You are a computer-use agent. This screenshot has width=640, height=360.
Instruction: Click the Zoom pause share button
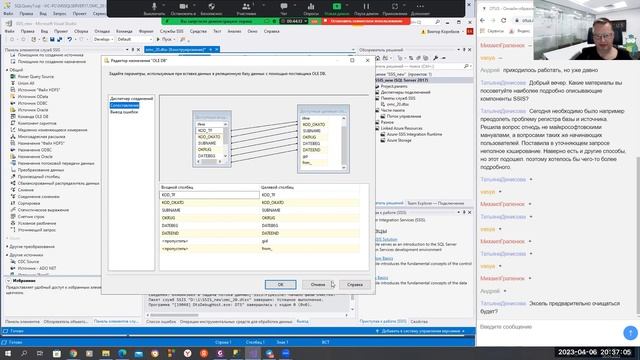tap(366, 8)
